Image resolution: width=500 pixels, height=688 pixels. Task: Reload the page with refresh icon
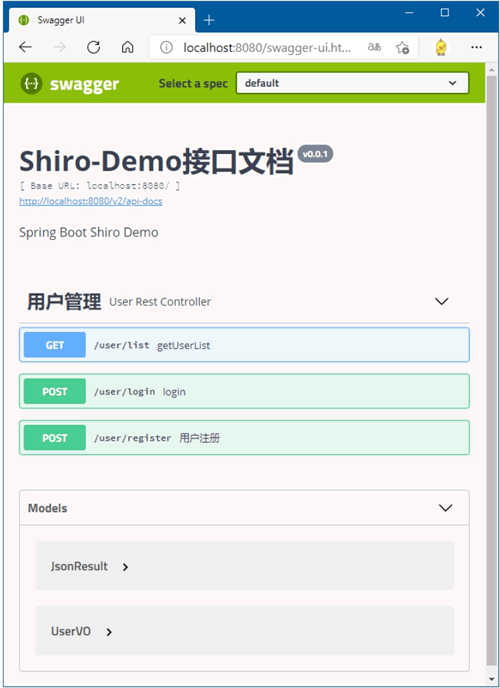tap(93, 47)
